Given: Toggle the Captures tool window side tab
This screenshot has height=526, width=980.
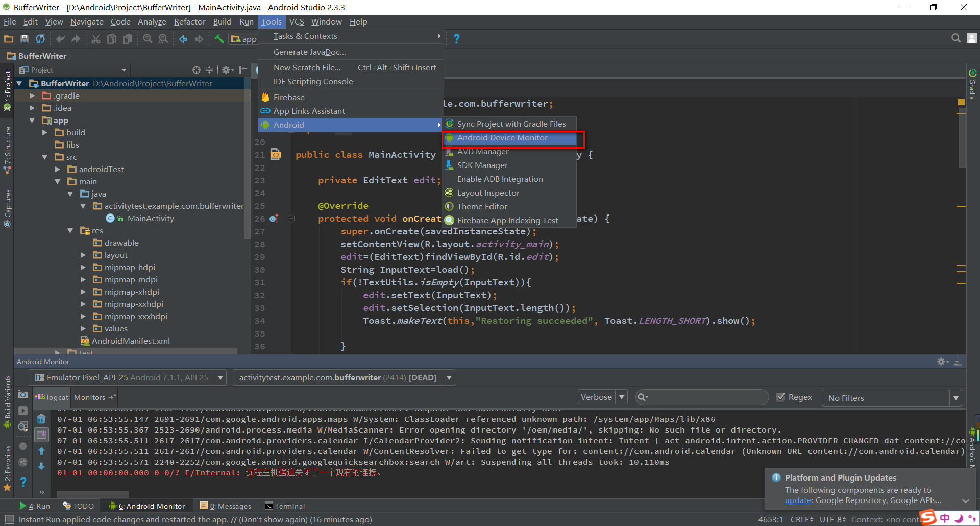Looking at the screenshot, I should (x=7, y=208).
